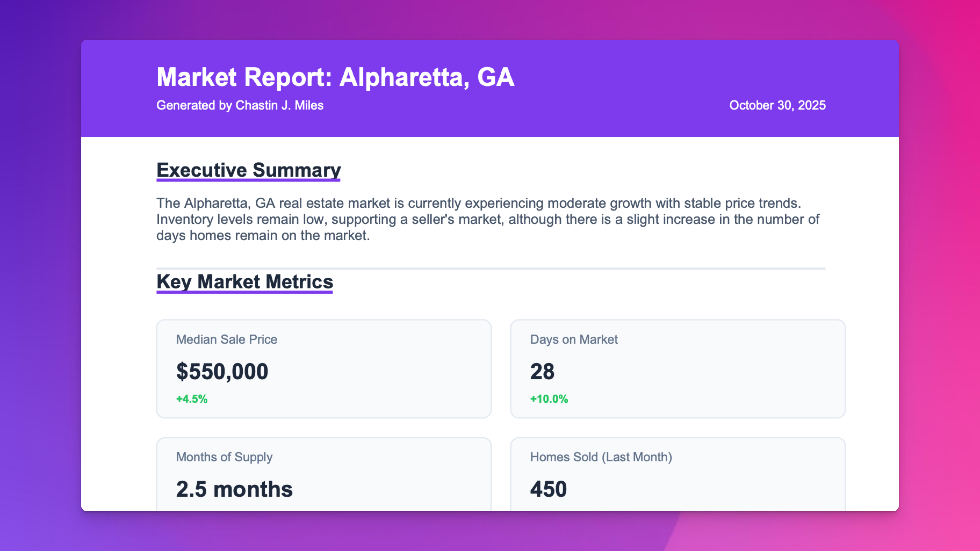Click the Days on Market label
The height and width of the screenshot is (551, 980).
[574, 339]
